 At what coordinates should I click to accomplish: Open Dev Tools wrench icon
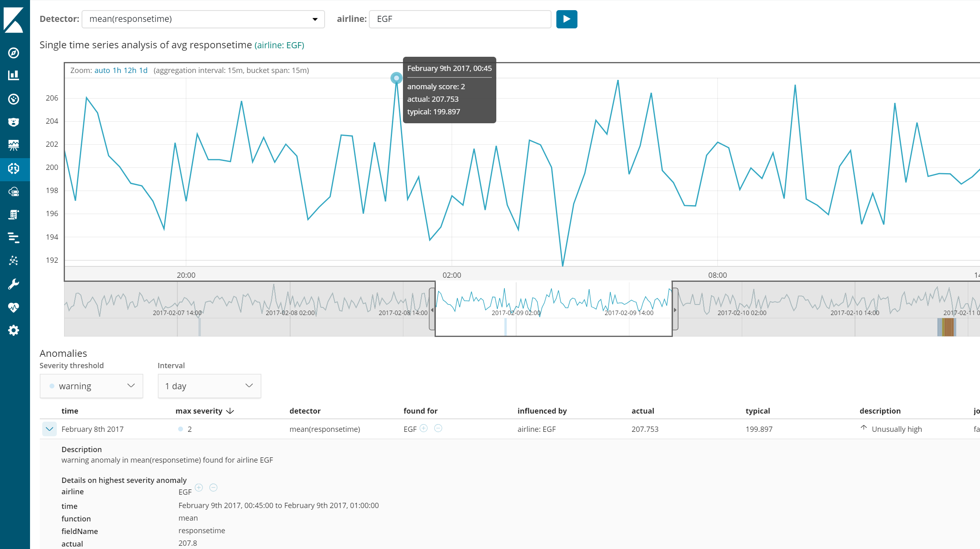[x=14, y=284]
